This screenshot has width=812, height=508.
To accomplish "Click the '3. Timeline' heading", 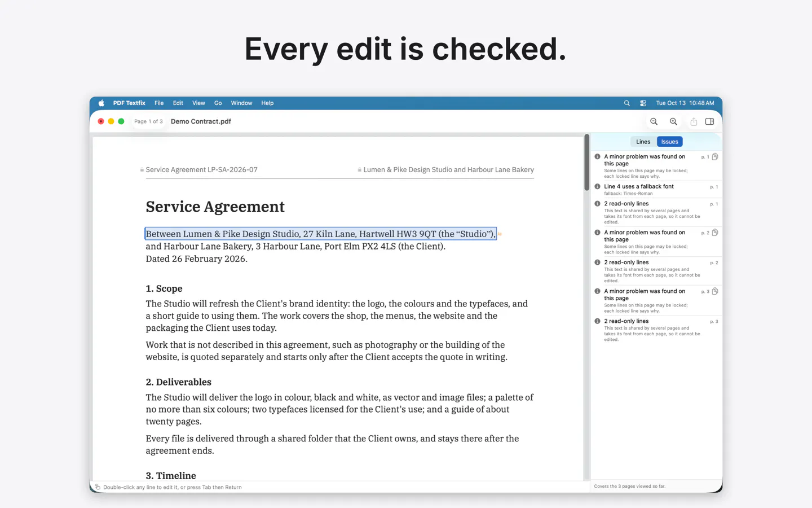I will coord(171,476).
